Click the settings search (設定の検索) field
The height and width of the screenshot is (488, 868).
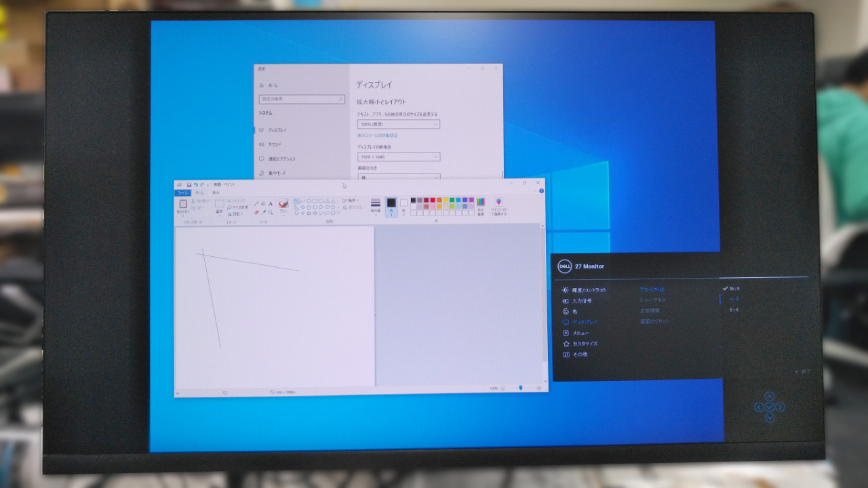300,100
